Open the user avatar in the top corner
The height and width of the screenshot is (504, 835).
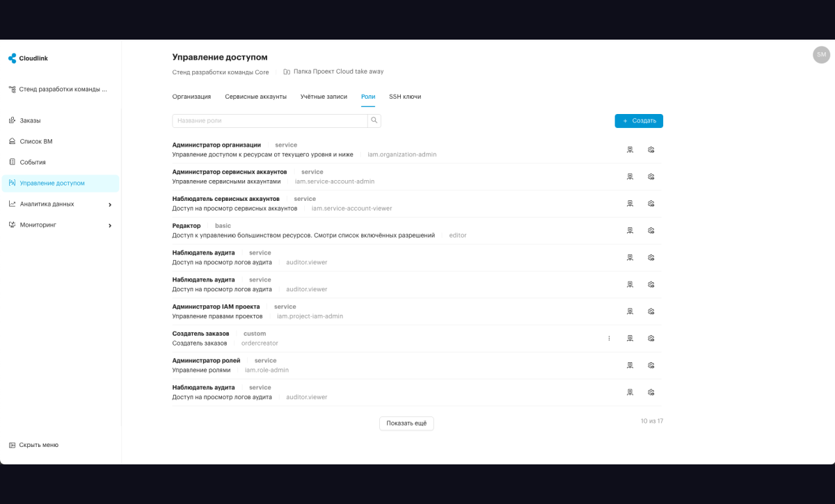pyautogui.click(x=821, y=55)
